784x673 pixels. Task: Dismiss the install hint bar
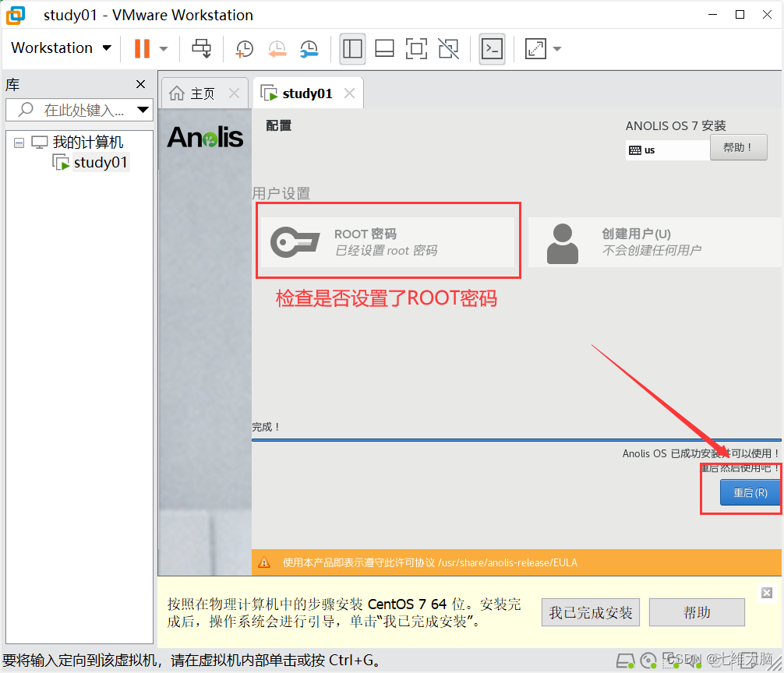pyautogui.click(x=767, y=593)
